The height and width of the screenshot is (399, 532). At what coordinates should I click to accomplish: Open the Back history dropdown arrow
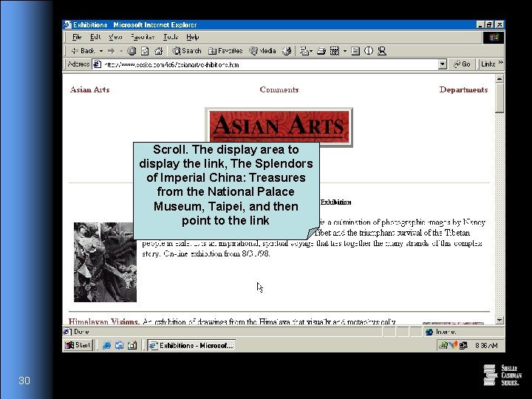pyautogui.click(x=100, y=51)
